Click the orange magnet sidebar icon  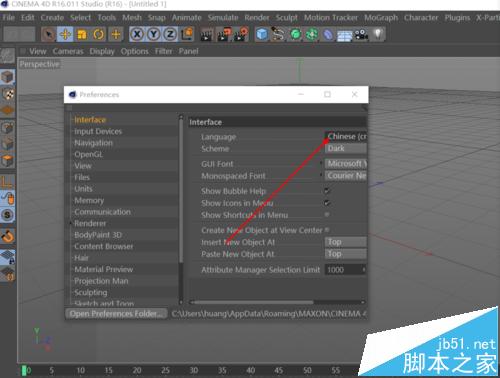[x=8, y=236]
